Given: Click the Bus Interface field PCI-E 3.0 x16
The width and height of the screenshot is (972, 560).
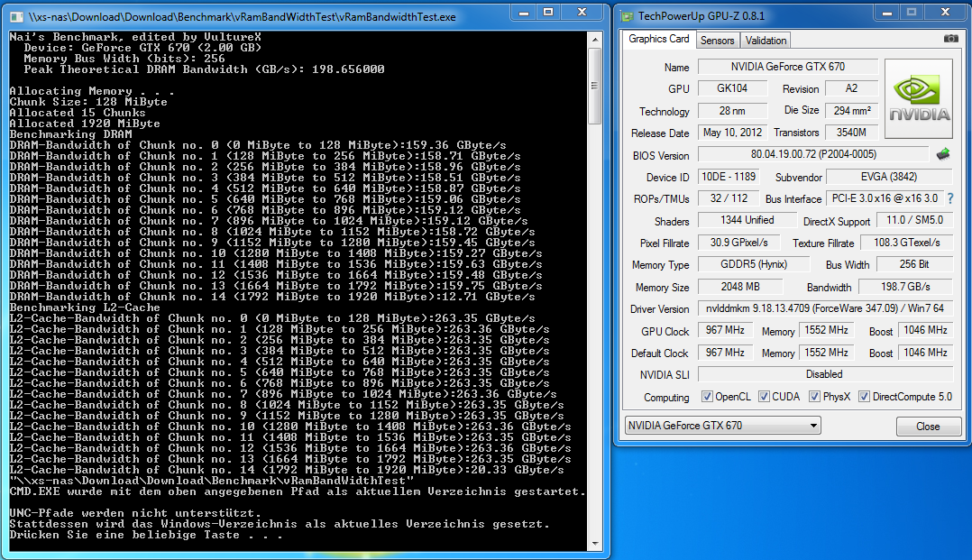Looking at the screenshot, I should [885, 198].
